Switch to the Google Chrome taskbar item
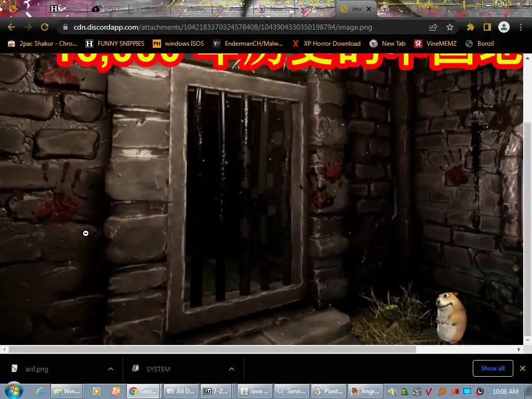Image resolution: width=532 pixels, height=399 pixels. point(143,391)
